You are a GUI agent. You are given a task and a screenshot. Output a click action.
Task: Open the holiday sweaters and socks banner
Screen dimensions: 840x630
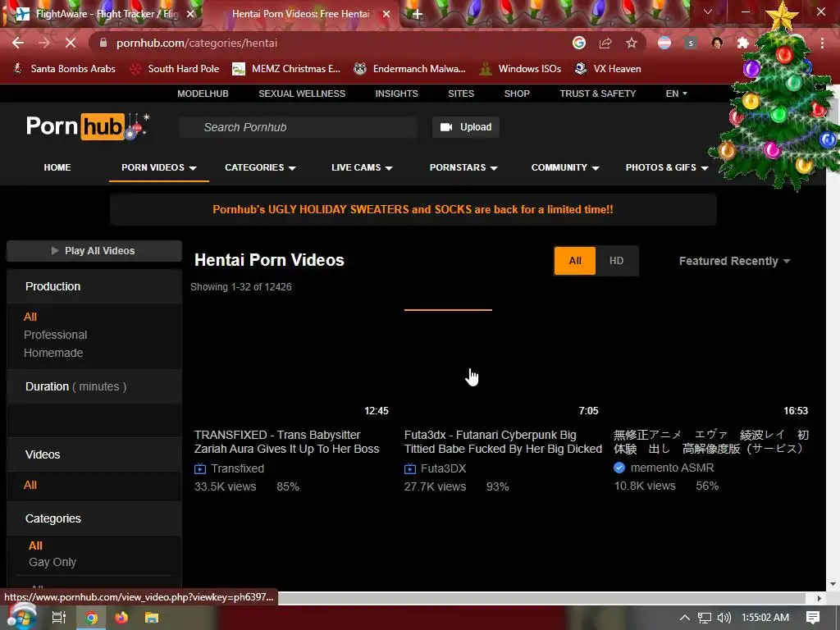coord(413,209)
